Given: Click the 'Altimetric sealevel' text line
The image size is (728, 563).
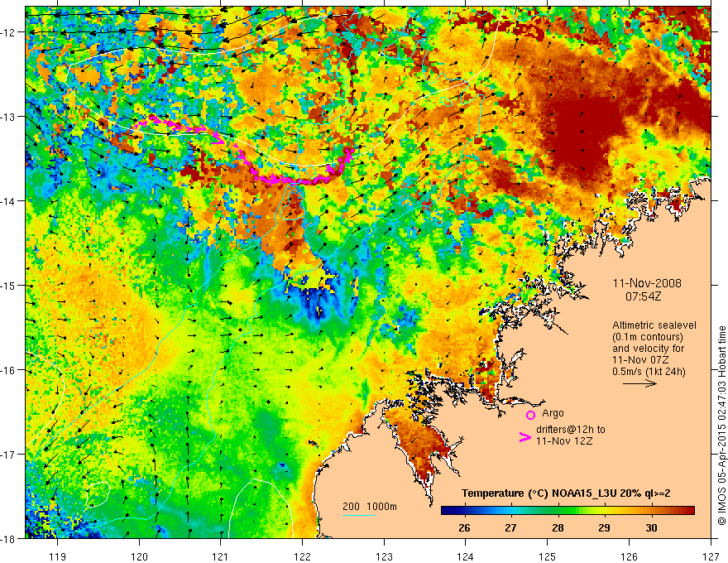Looking at the screenshot, I should [x=654, y=325].
